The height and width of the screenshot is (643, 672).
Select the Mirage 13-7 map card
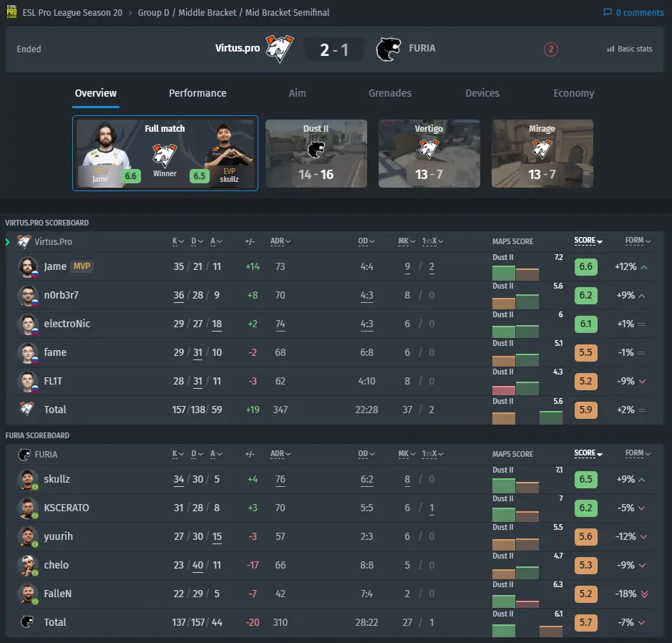[542, 153]
